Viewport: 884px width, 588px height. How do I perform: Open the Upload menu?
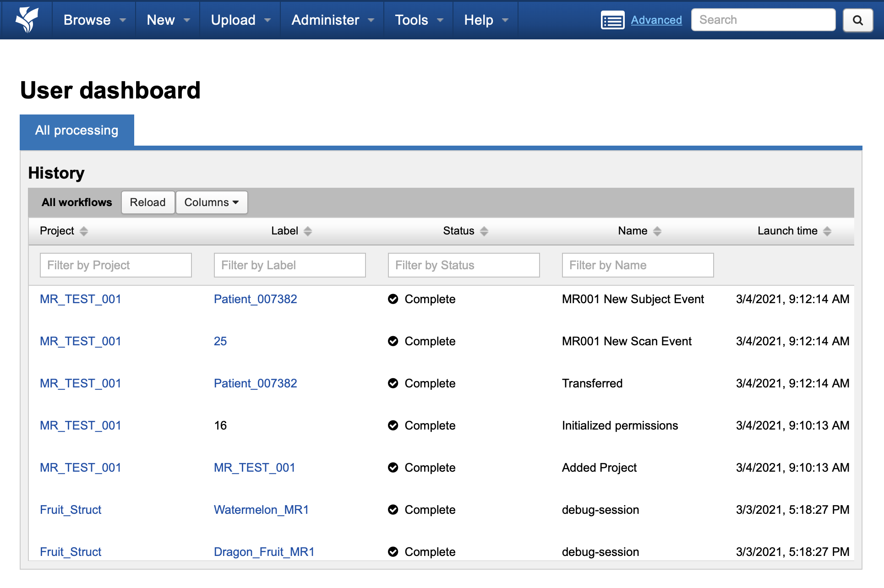(x=240, y=20)
